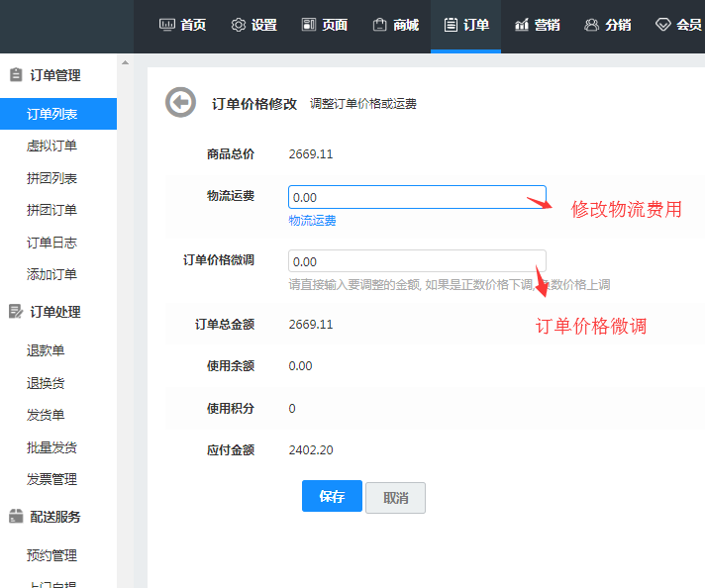The height and width of the screenshot is (588, 705).
Task: Click the 页面 page icon in navbar
Action: [x=309, y=25]
